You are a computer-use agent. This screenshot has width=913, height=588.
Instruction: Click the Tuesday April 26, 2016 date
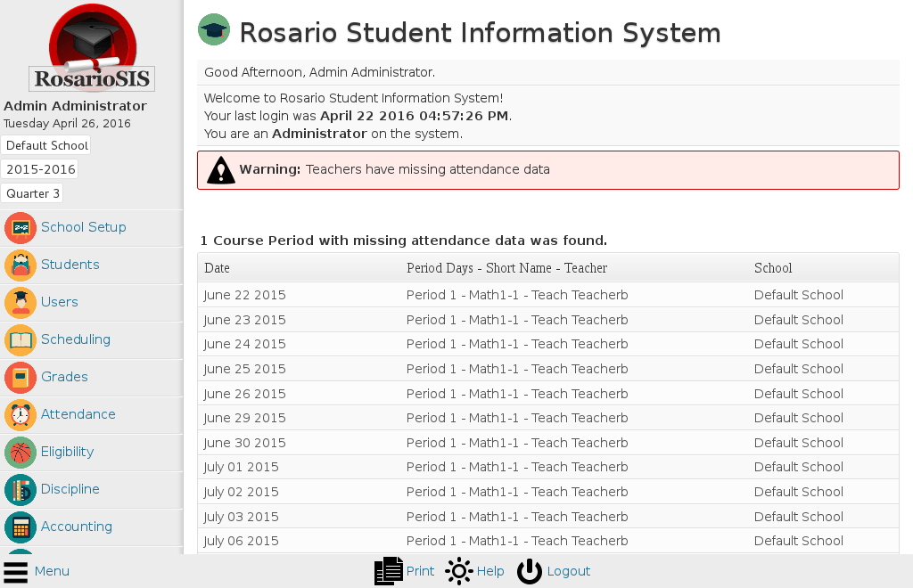coord(67,123)
